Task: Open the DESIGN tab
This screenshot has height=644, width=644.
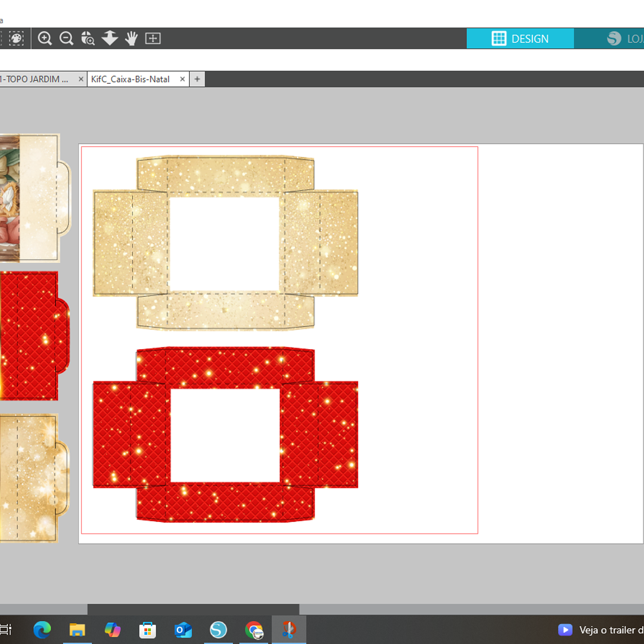Action: 520,39
